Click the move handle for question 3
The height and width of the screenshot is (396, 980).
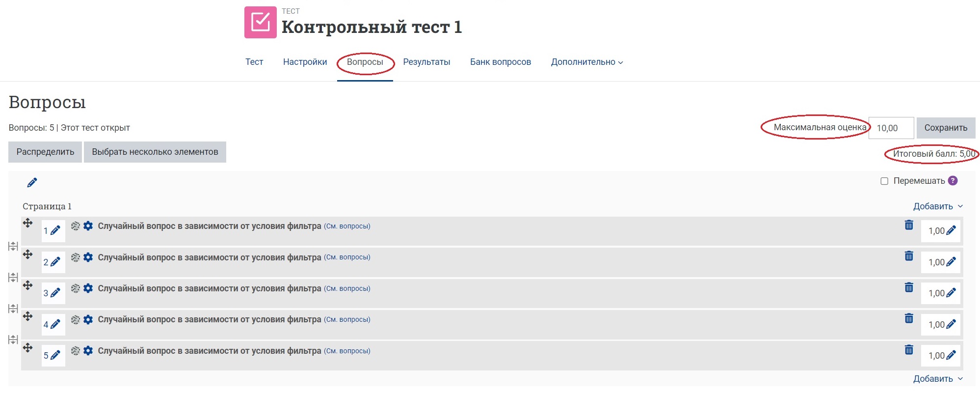[28, 285]
